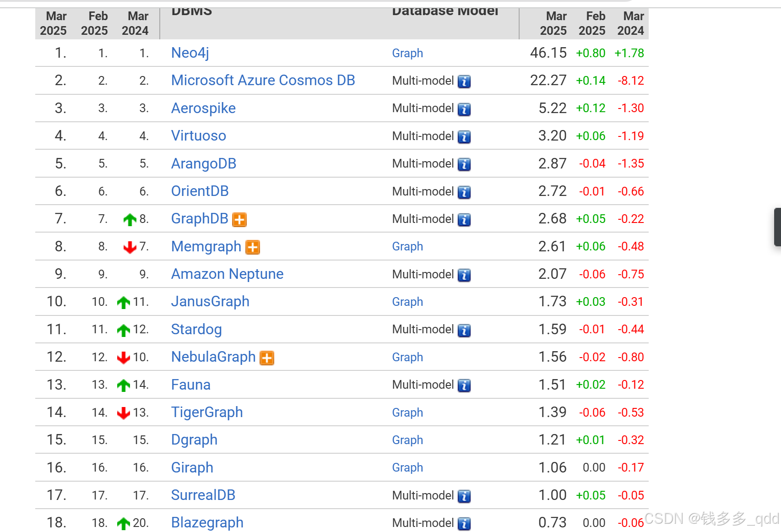This screenshot has height=532, width=781.
Task: Click info icon in Microsoft Azure Cosmos DB row
Action: 464,81
